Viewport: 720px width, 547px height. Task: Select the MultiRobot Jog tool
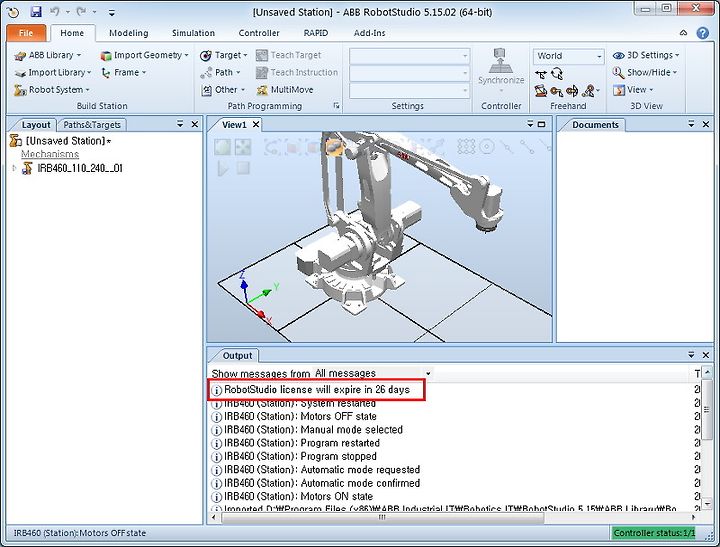click(591, 91)
